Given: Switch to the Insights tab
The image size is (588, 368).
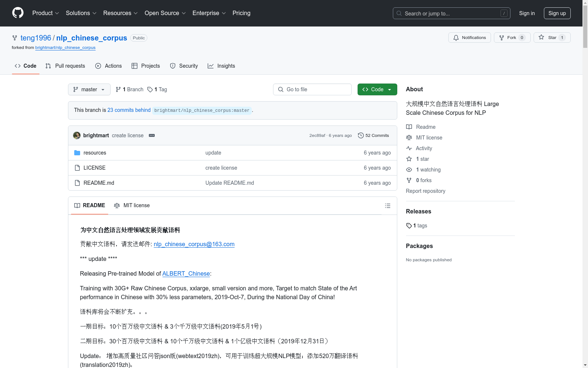Looking at the screenshot, I should tap(221, 66).
